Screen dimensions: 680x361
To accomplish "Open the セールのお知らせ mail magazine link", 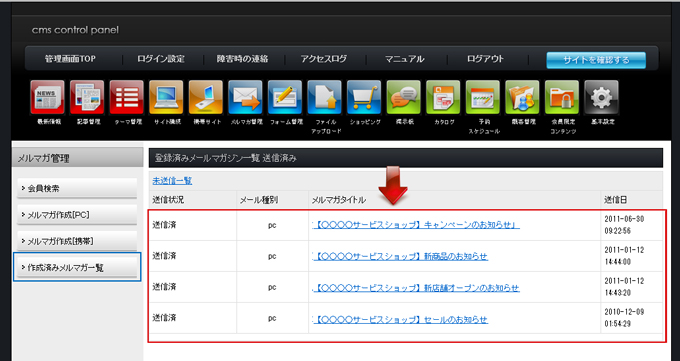I will [x=400, y=319].
